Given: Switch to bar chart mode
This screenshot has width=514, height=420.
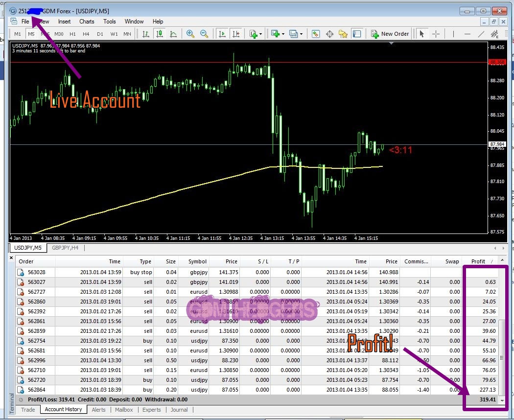Looking at the screenshot, I should pyautogui.click(x=146, y=33).
